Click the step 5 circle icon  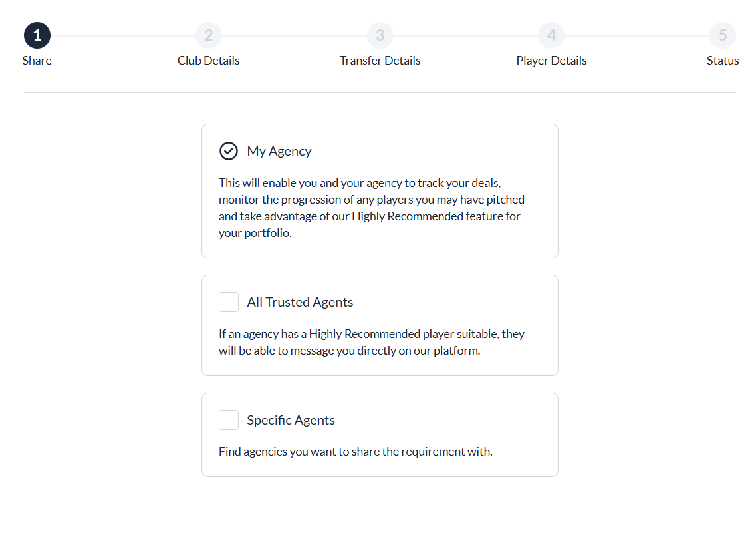click(722, 35)
